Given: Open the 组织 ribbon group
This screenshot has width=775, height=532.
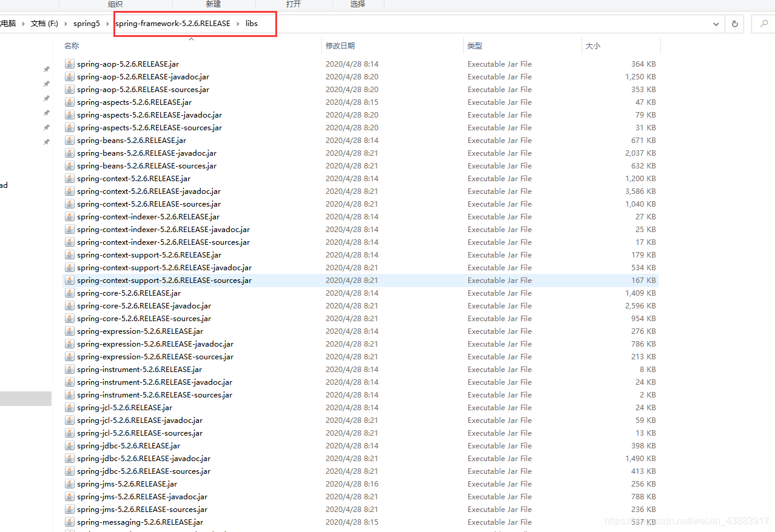Looking at the screenshot, I should tap(115, 4).
